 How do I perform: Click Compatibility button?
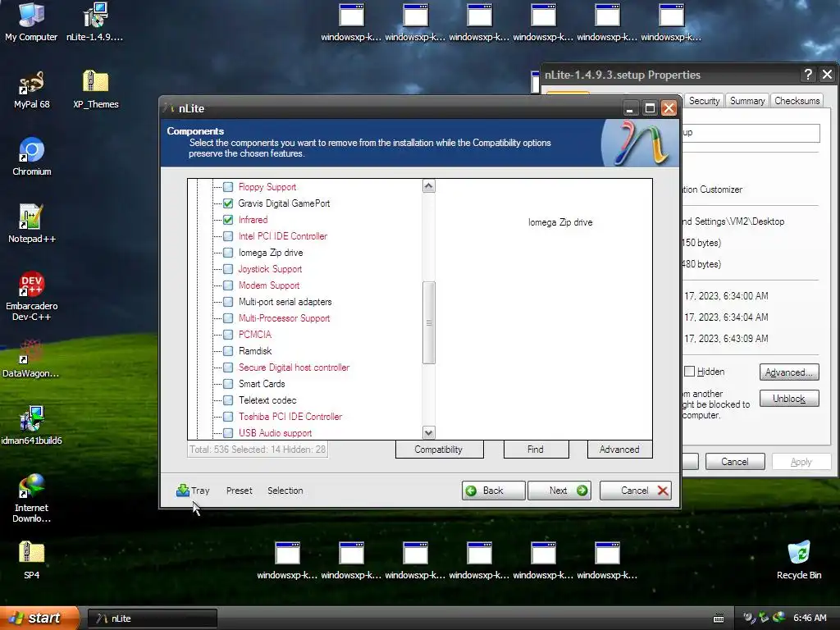click(440, 450)
